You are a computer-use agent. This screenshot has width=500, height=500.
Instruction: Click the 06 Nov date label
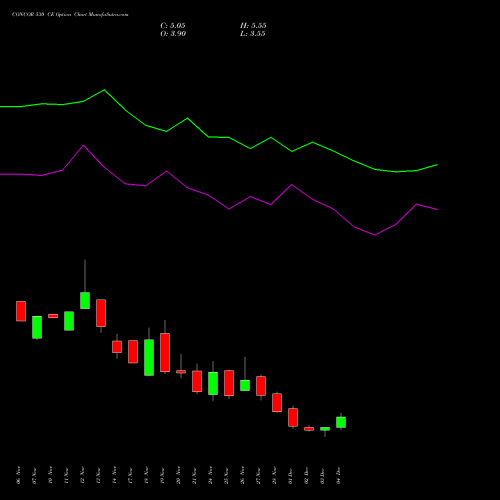[x=18, y=475]
